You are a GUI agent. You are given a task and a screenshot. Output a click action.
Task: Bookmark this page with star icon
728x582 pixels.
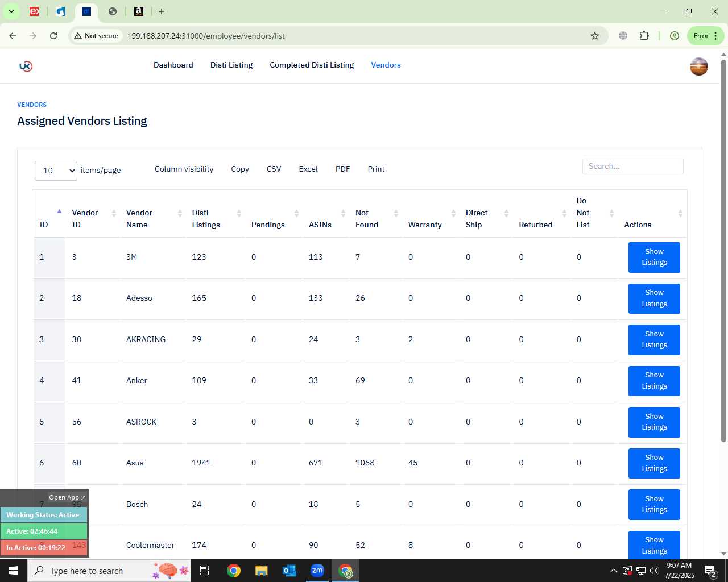click(595, 36)
